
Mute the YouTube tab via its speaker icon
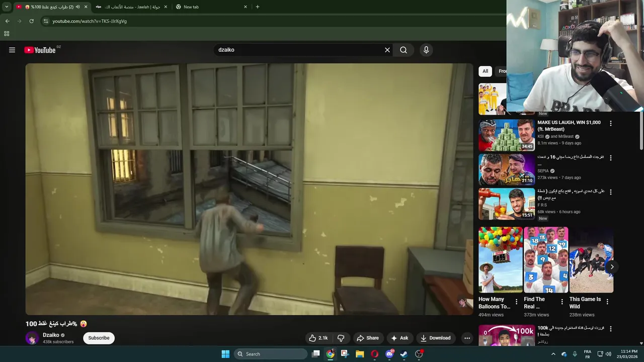pos(78,7)
